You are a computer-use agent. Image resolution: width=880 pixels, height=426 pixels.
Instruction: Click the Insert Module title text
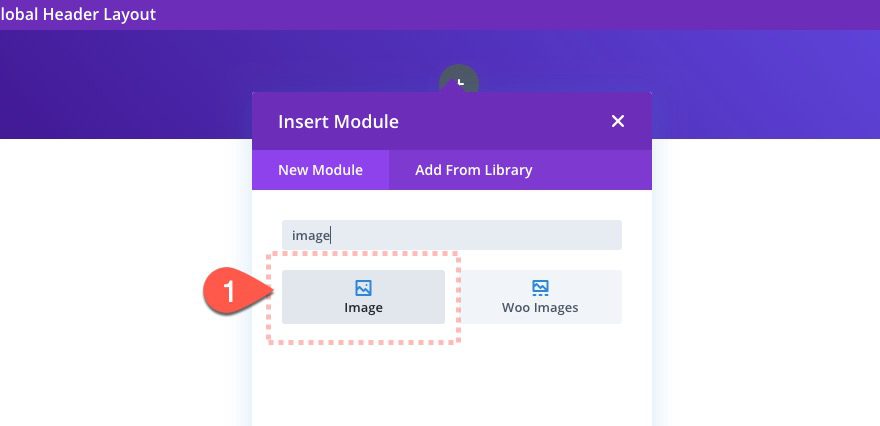click(338, 122)
